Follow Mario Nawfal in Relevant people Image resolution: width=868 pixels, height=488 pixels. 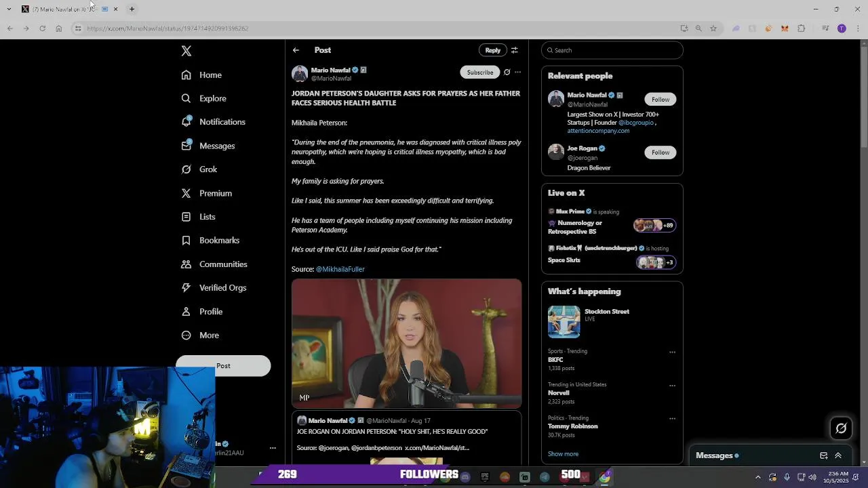(660, 100)
